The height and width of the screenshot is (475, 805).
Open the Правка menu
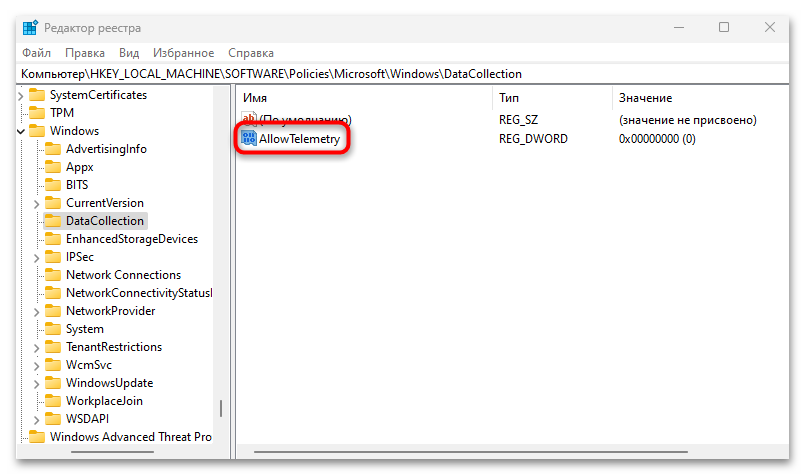tap(85, 53)
